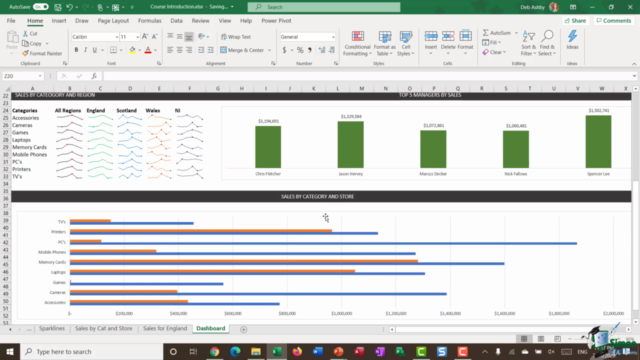Apply the red font color swatch
Viewport: 640px width, 360px height.
148,50
